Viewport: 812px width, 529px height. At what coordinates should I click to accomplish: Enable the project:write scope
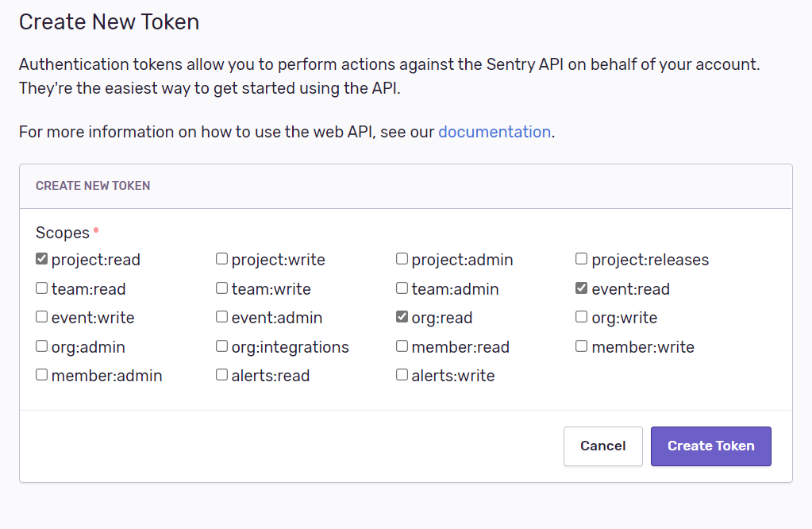pos(222,259)
